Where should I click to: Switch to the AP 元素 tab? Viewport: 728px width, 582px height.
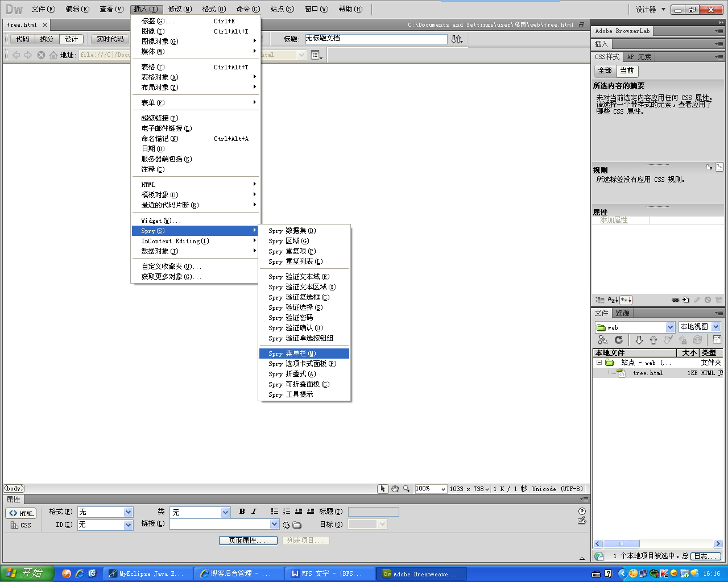coord(639,57)
